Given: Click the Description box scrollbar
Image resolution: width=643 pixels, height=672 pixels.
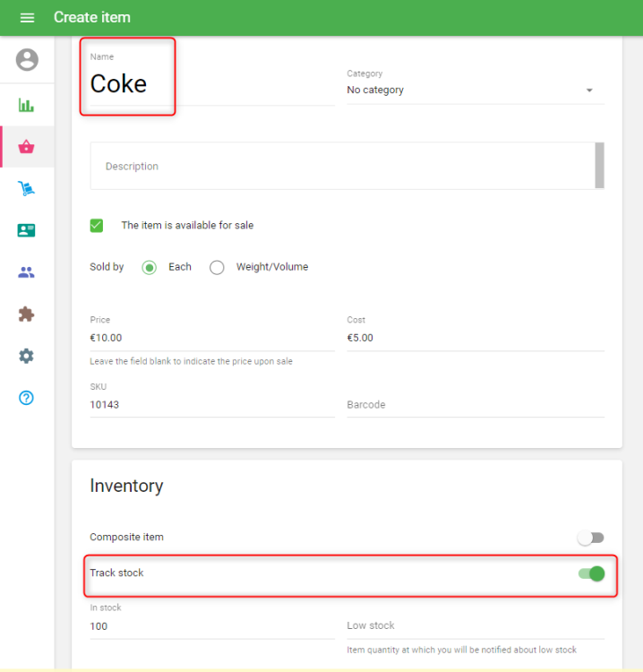Looking at the screenshot, I should coord(599,165).
